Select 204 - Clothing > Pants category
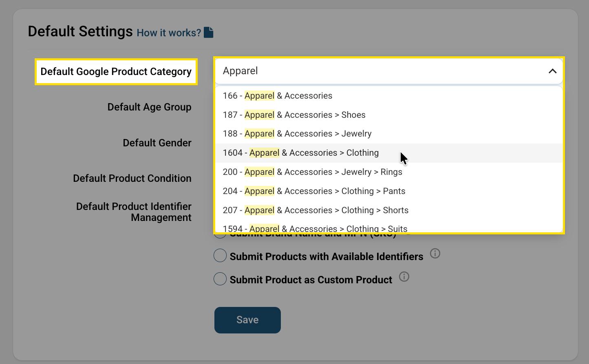 [x=314, y=191]
